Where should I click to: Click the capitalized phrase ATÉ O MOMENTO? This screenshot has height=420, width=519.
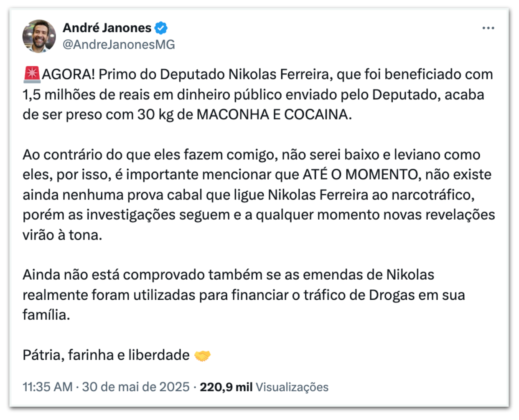[361, 175]
